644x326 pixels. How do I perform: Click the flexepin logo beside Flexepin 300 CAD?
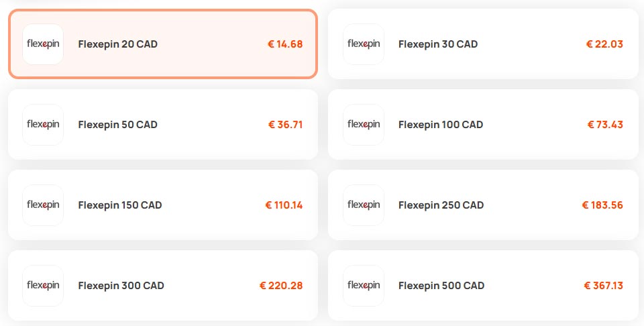(43, 285)
